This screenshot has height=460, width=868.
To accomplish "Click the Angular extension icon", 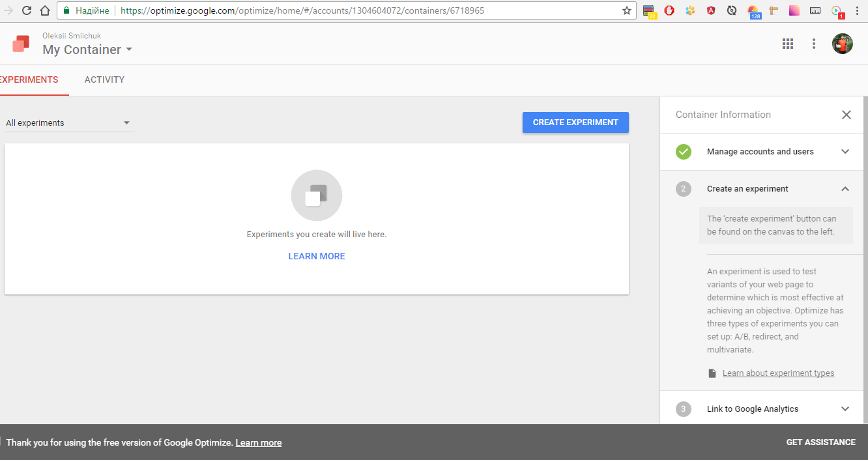I will (x=711, y=10).
